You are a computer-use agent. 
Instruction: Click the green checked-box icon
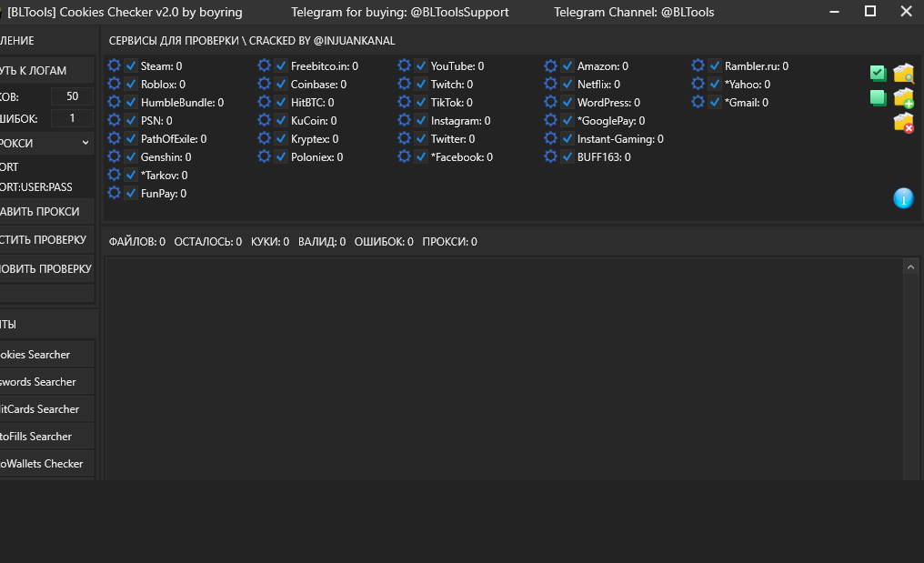(x=878, y=73)
